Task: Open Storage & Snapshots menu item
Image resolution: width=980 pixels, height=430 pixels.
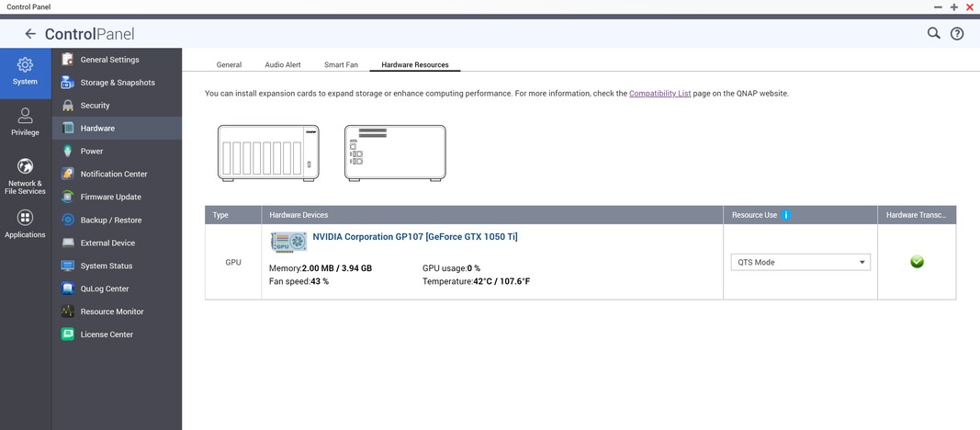Action: tap(118, 83)
